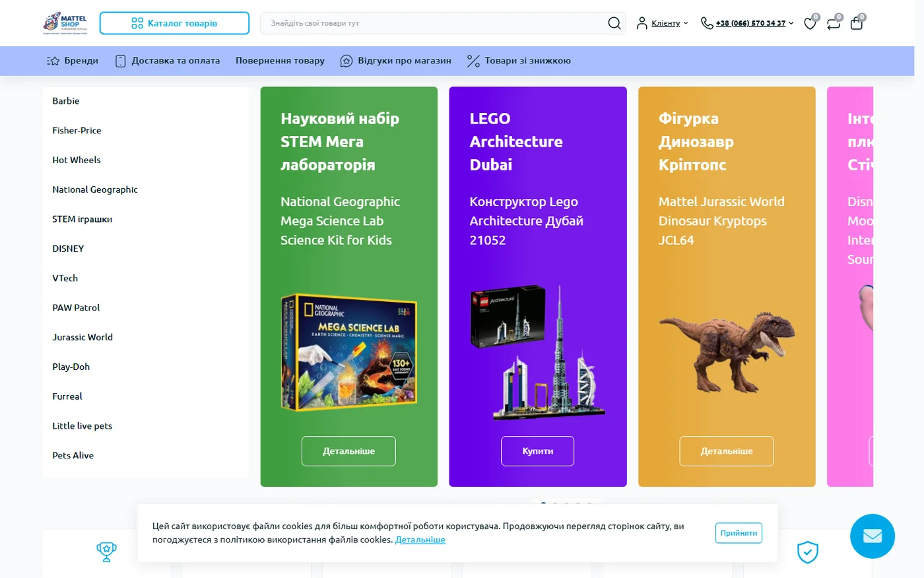Expand the Клієнту dropdown arrow
The image size is (924, 578).
[x=686, y=23]
